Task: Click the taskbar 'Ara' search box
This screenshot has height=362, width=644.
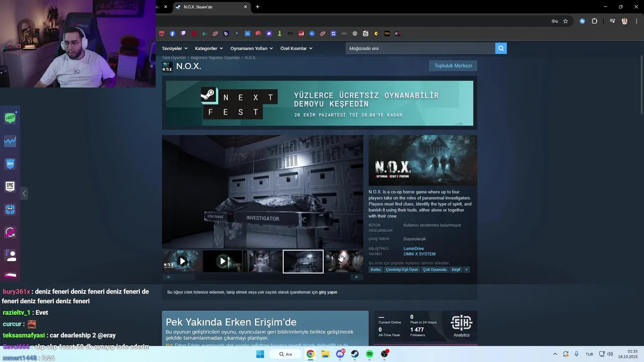Action: point(285,354)
